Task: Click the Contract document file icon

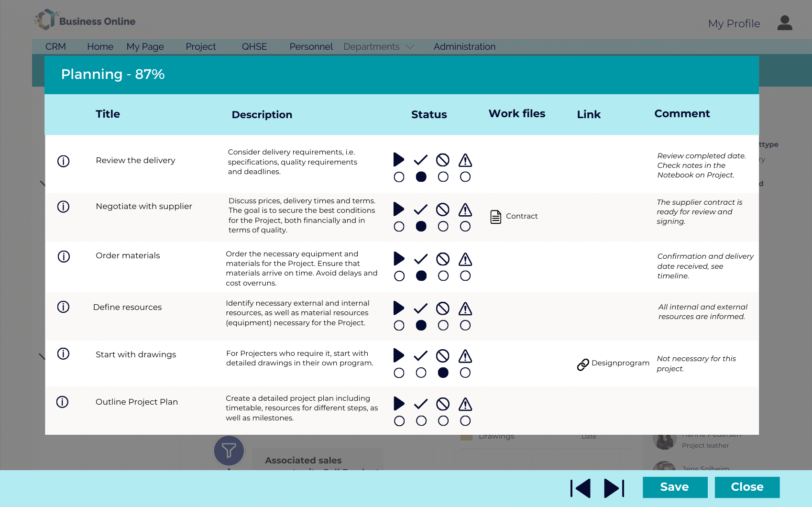Action: [x=496, y=217]
